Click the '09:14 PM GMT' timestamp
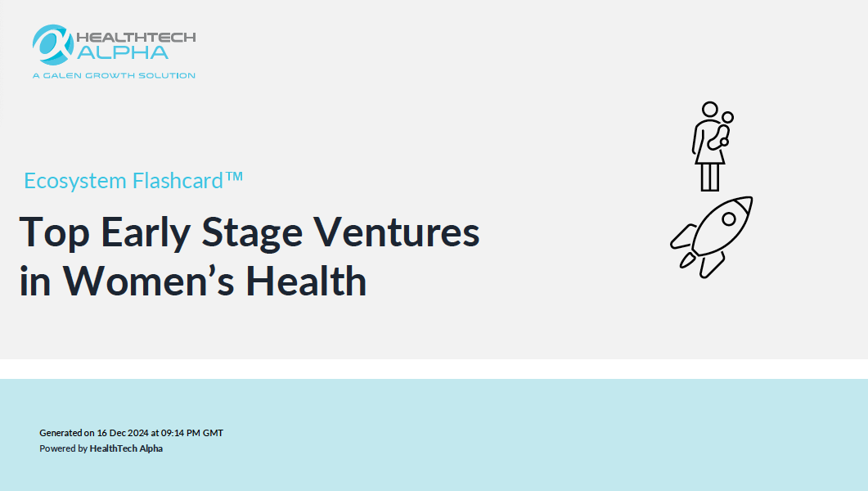 [x=192, y=433]
